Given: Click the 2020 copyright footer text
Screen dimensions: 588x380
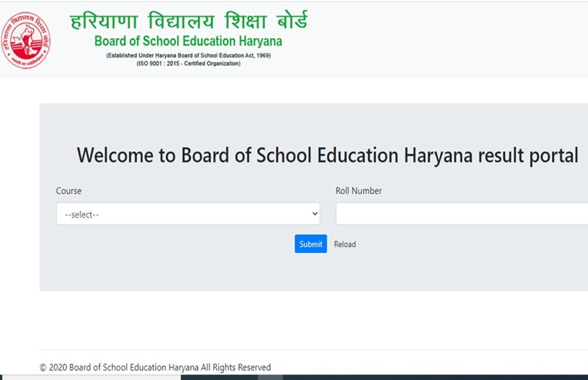Looking at the screenshot, I should click(155, 368).
